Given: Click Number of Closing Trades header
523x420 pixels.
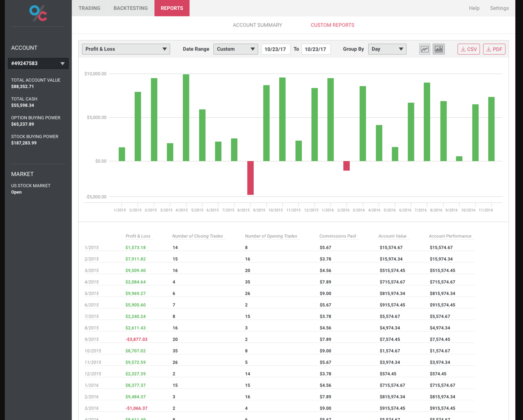Looking at the screenshot, I should (x=197, y=236).
